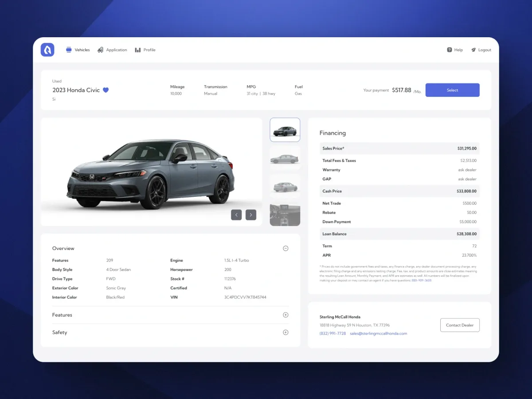Click the Profile bar chart icon

pos(138,50)
